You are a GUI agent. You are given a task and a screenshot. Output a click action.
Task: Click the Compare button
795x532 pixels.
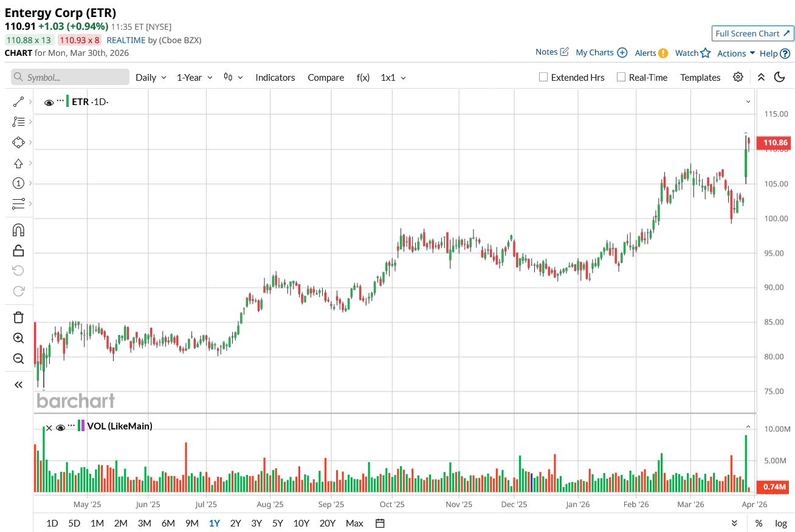click(326, 77)
